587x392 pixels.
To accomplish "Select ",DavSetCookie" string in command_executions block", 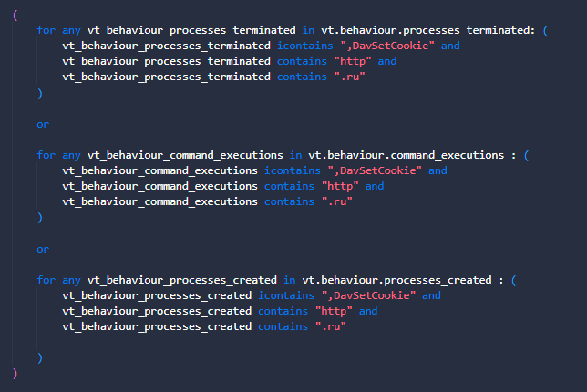I will tap(375, 171).
